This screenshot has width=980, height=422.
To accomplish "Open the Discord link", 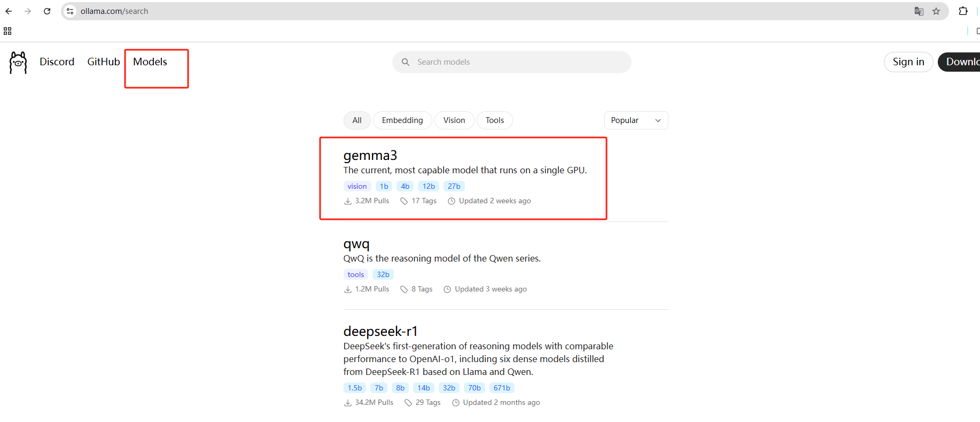I will click(x=57, y=62).
